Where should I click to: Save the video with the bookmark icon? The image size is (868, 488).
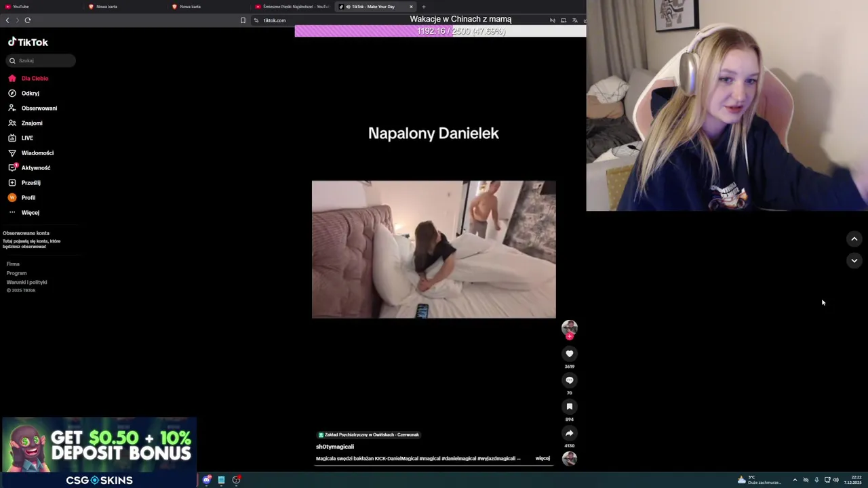(570, 407)
